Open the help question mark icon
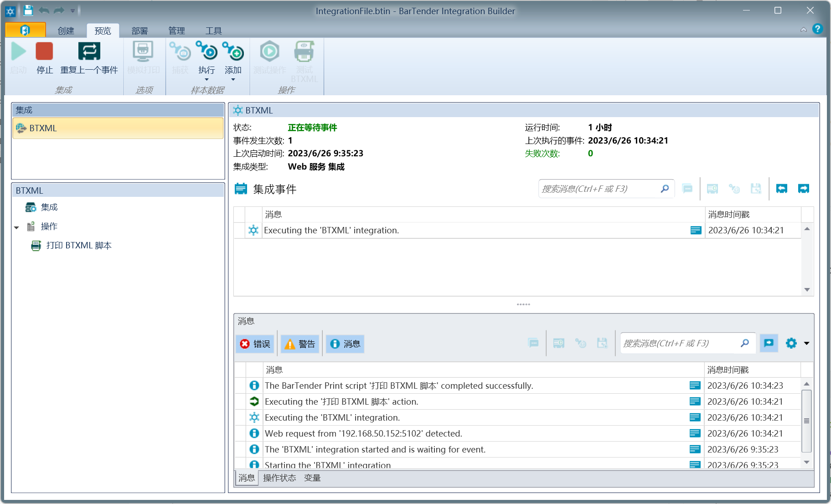This screenshot has height=504, width=831. (x=817, y=29)
